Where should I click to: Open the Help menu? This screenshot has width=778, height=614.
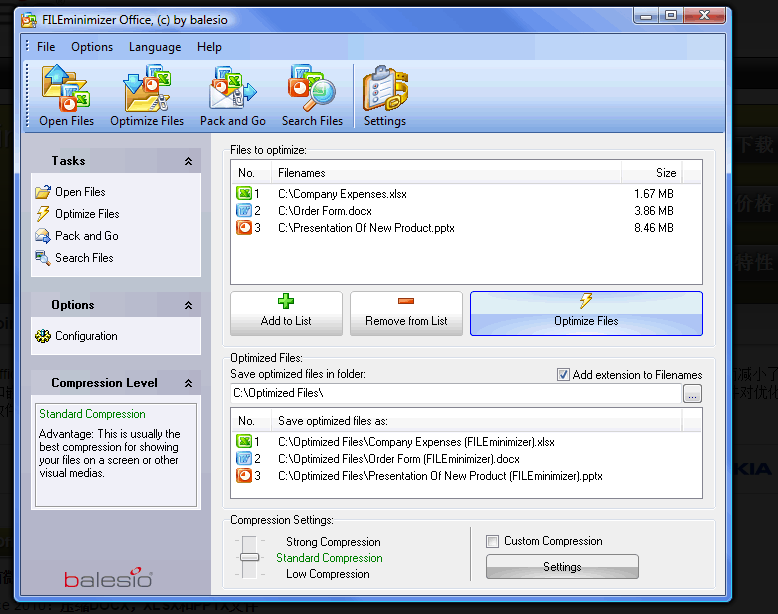point(209,47)
